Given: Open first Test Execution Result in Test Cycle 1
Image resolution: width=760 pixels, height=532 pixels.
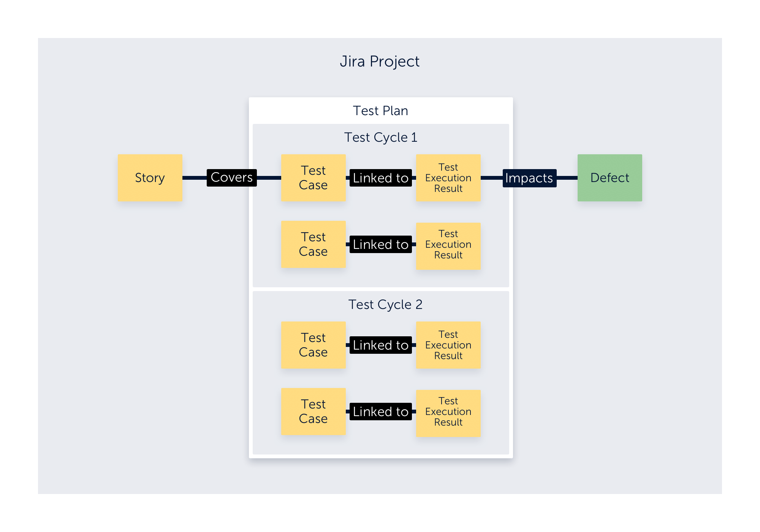Looking at the screenshot, I should point(448,178).
